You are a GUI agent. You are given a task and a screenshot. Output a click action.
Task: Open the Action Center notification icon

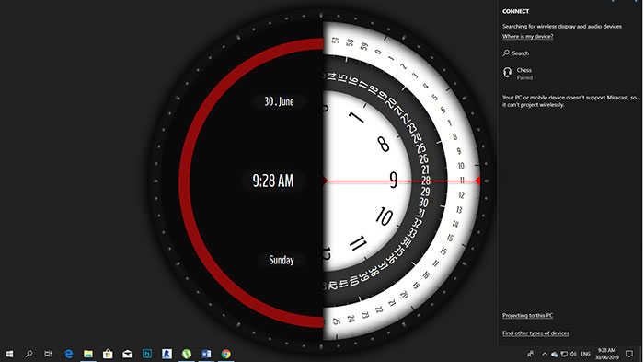click(x=629, y=354)
